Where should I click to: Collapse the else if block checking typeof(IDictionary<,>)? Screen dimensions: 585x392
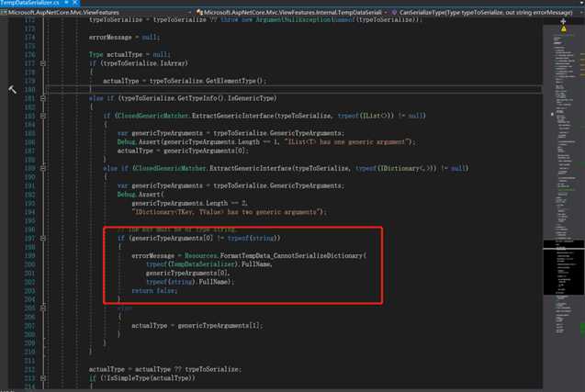pyautogui.click(x=43, y=169)
